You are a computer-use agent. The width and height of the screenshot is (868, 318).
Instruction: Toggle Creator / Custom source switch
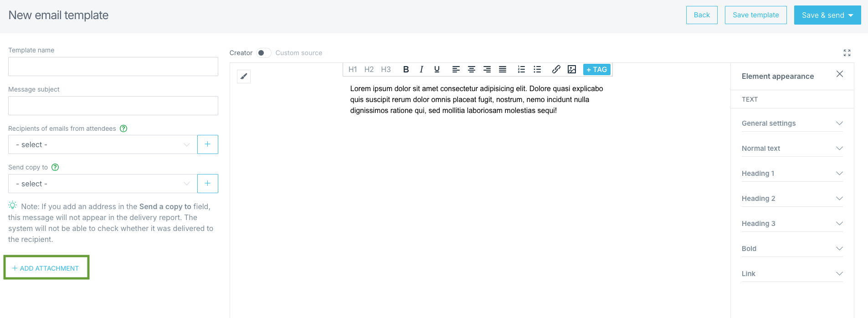[x=263, y=53]
